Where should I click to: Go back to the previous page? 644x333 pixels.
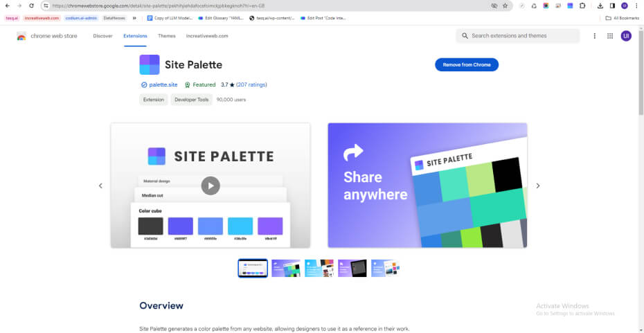(8, 6)
